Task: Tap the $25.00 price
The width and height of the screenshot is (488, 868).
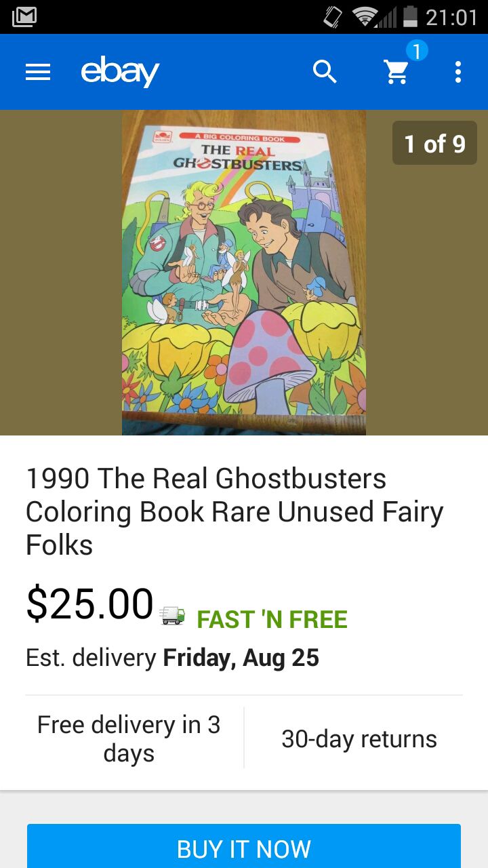Action: (89, 604)
